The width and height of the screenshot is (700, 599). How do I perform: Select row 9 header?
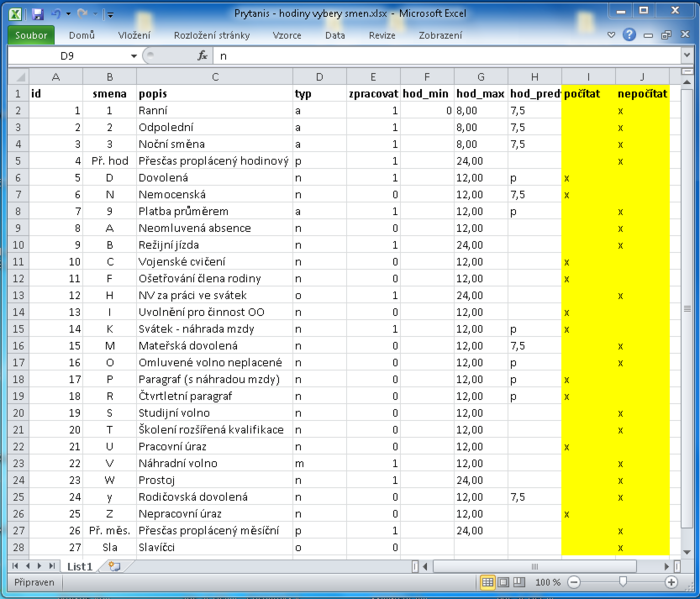point(18,228)
